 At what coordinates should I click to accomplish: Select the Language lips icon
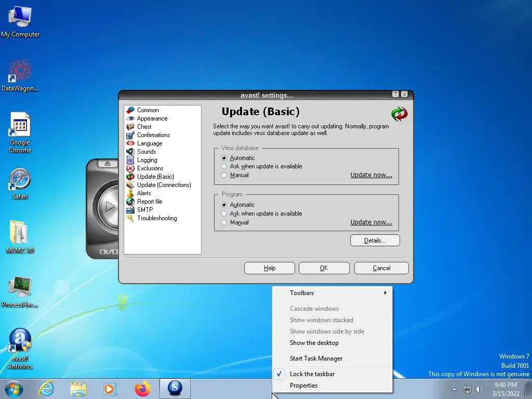(x=130, y=143)
